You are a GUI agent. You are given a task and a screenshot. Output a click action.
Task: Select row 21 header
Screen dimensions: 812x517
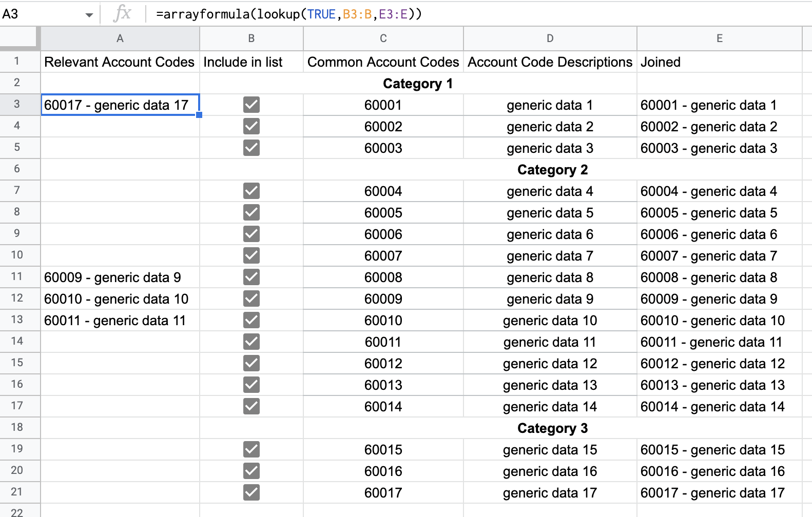[x=20, y=492]
